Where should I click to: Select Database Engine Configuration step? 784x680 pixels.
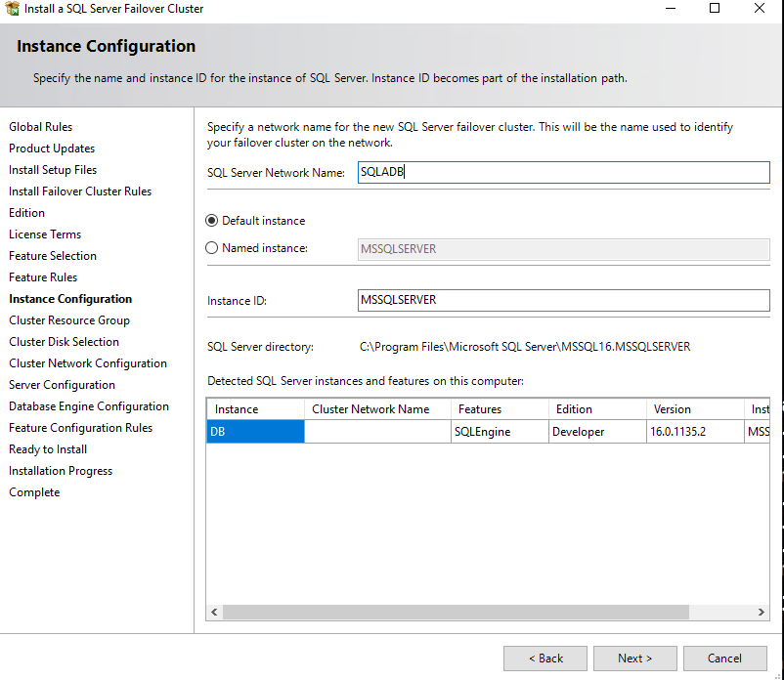(x=89, y=406)
